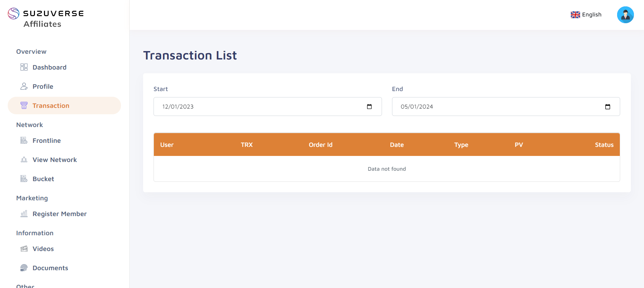This screenshot has height=288, width=644.
Task: Open the English language selector
Action: pos(586,15)
